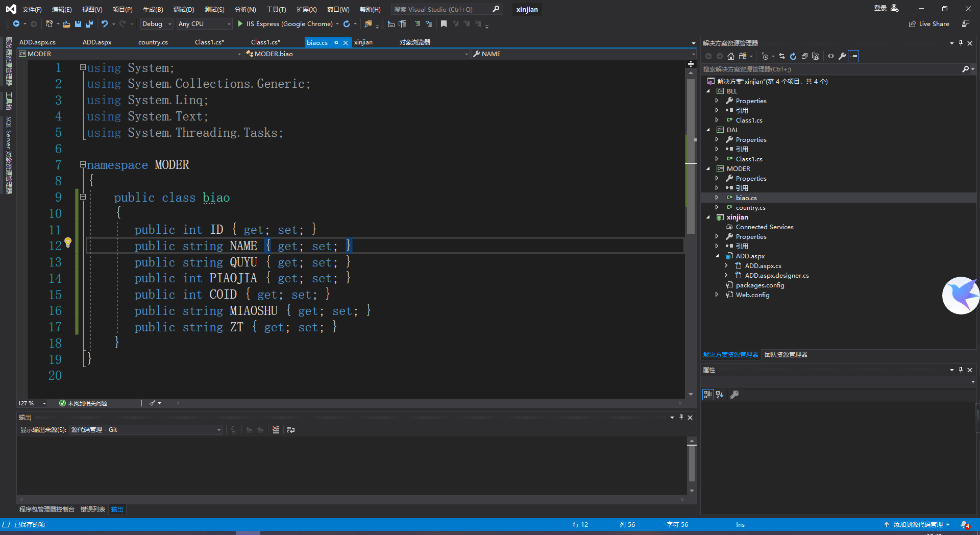Image resolution: width=980 pixels, height=535 pixels.
Task: Open the Any CPU platform dropdown
Action: click(205, 23)
